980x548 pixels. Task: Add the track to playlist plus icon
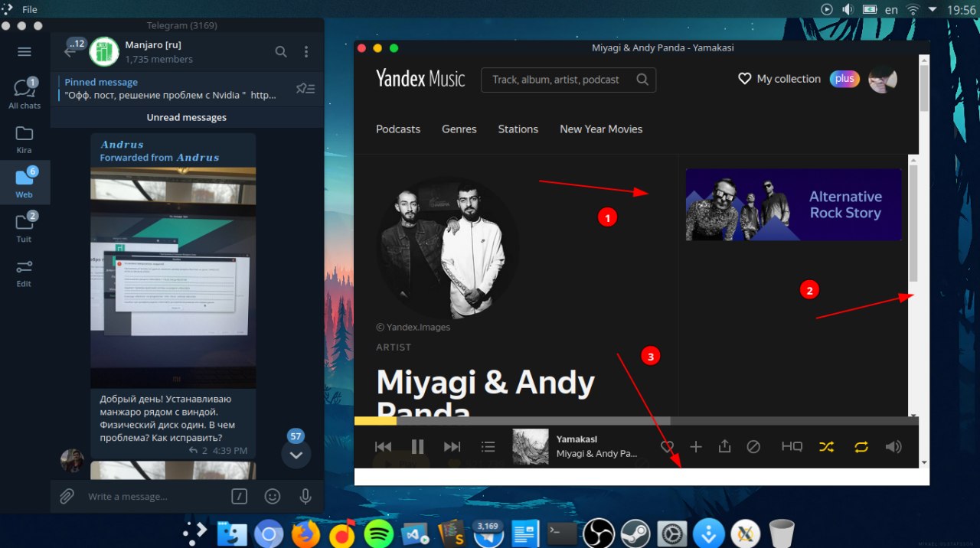click(x=696, y=447)
